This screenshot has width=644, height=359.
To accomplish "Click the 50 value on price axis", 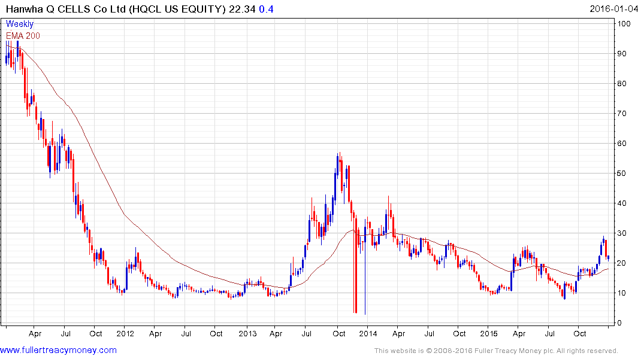I will (x=622, y=174).
